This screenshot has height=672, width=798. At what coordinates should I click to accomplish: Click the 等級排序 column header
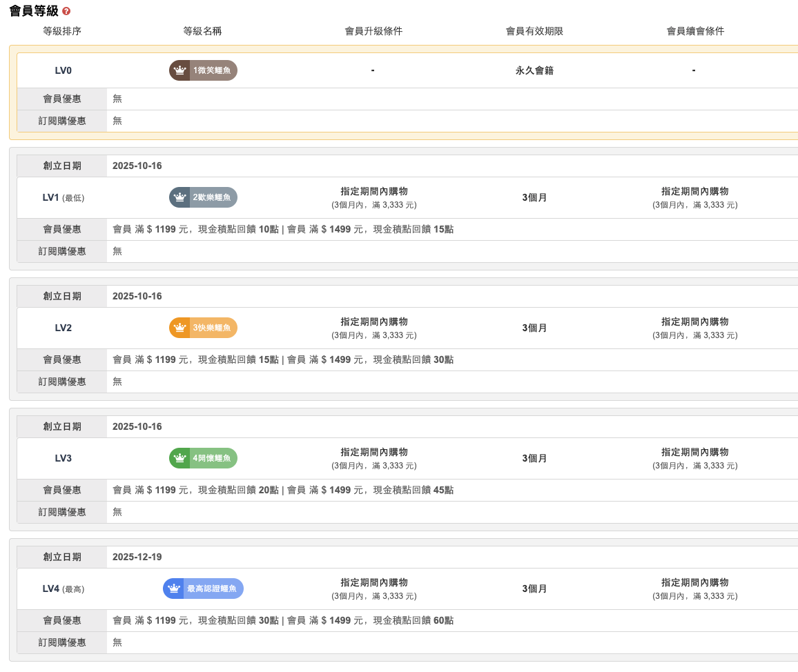point(62,31)
